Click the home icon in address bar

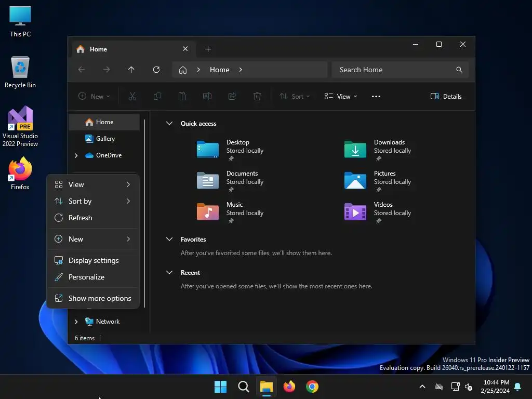coord(183,70)
